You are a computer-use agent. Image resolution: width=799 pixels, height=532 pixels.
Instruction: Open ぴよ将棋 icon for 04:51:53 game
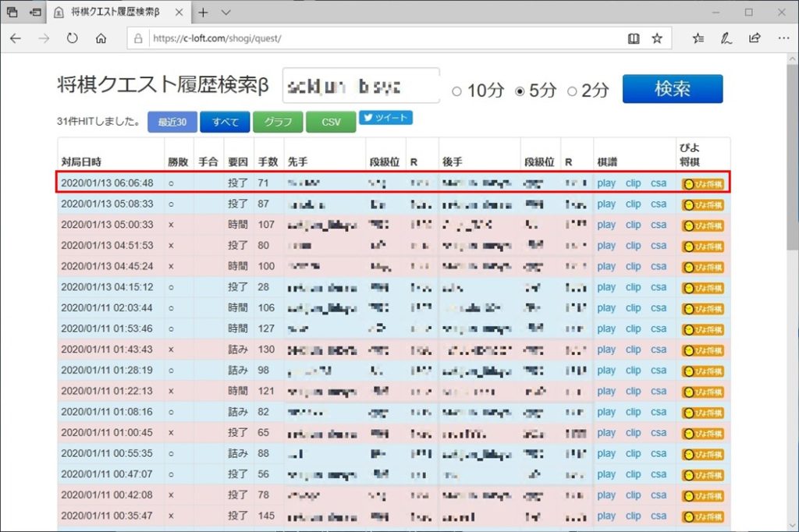tap(703, 246)
